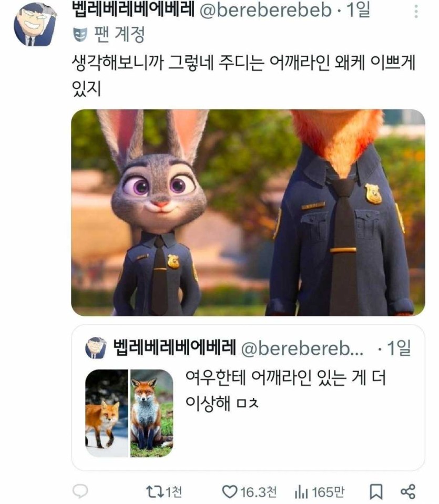Image resolution: width=439 pixels, height=504 pixels.
Task: Click the share icon
Action: coord(408,492)
